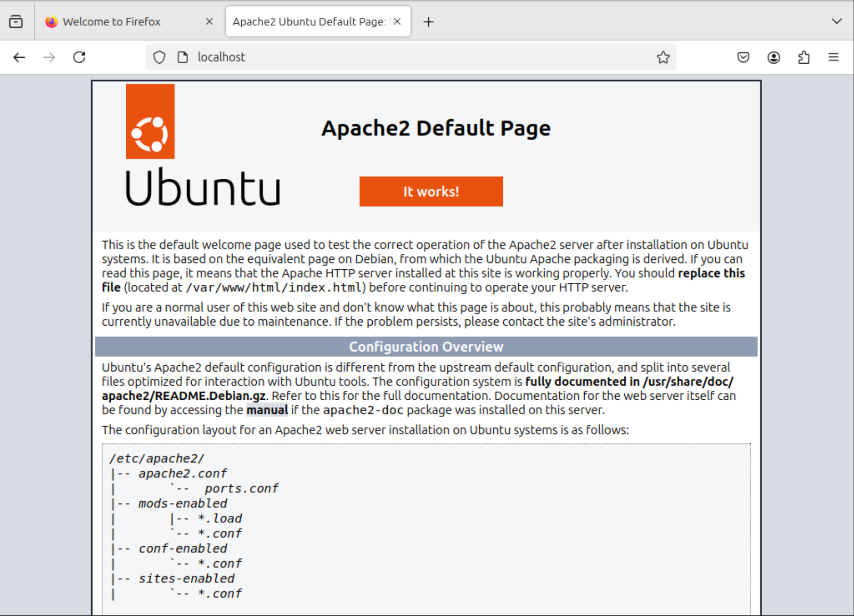
Task: Open the Firefox account menu
Action: (773, 57)
